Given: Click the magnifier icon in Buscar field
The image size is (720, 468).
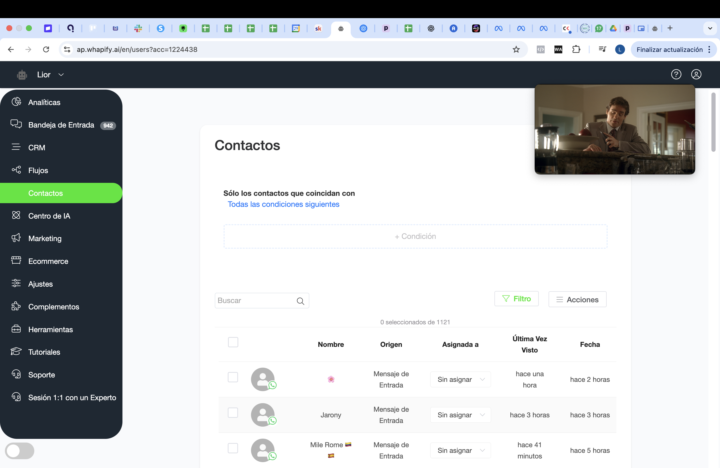Looking at the screenshot, I should coord(300,301).
